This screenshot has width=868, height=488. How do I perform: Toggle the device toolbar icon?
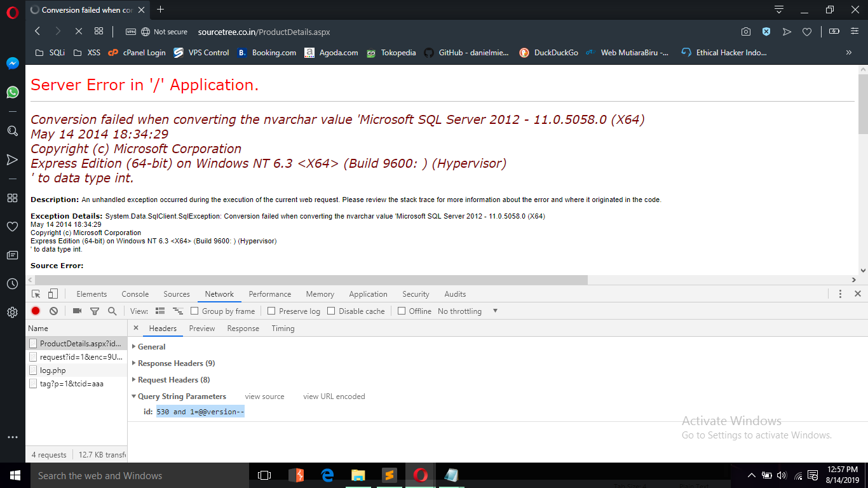53,294
